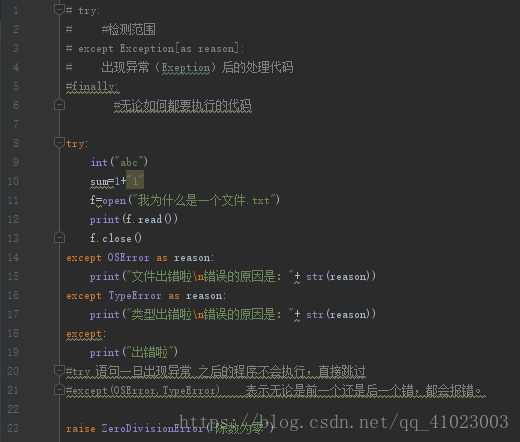The width and height of the screenshot is (520, 442).
Task: Collapse fold end marker at line 6
Action: click(59, 105)
